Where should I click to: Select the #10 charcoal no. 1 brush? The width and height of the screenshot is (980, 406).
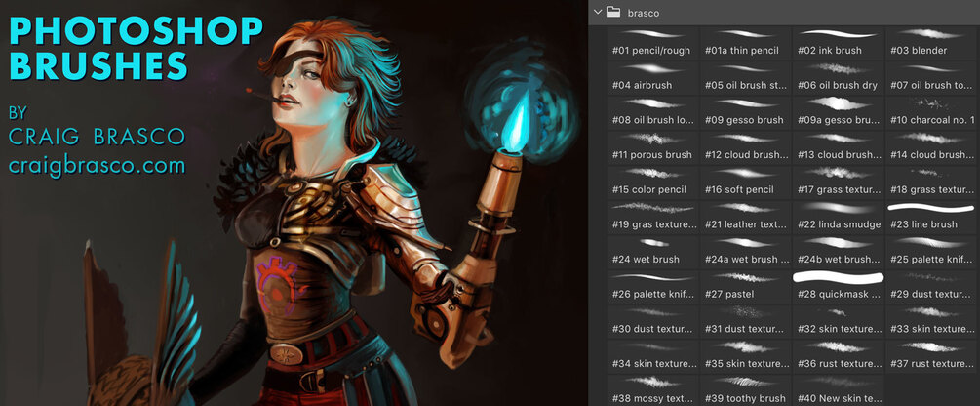click(x=931, y=112)
